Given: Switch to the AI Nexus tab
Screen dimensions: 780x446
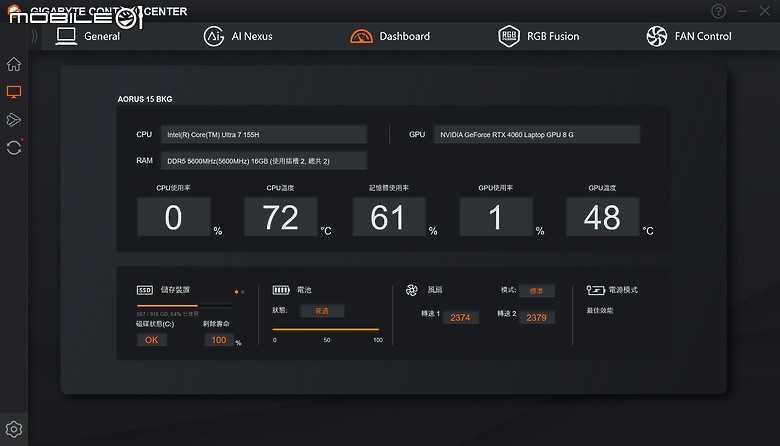Looking at the screenshot, I should [x=238, y=36].
